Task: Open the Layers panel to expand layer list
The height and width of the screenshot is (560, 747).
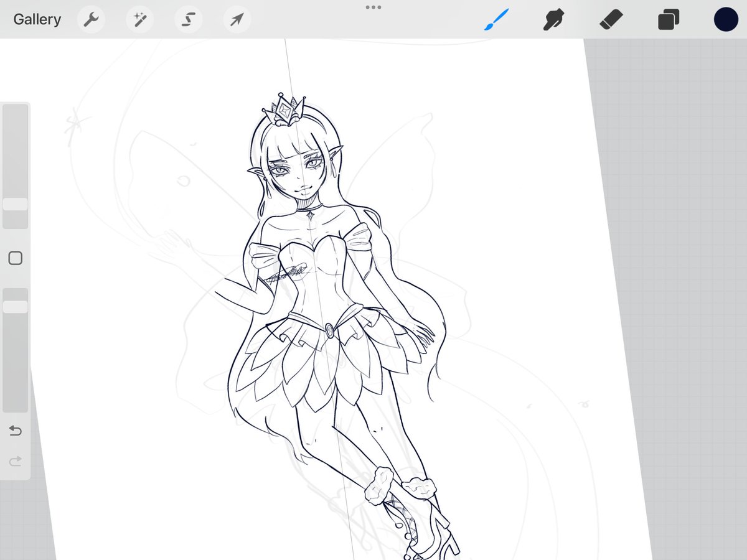Action: click(668, 19)
